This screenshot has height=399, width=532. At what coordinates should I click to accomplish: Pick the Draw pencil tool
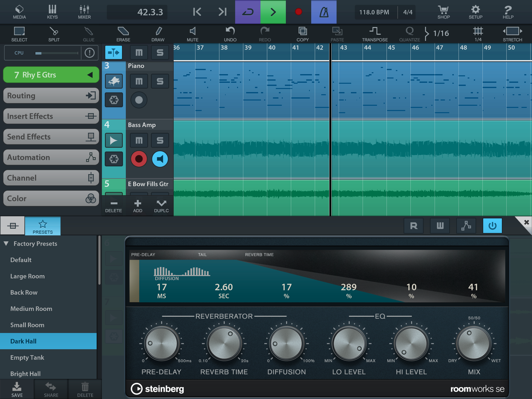click(x=158, y=34)
